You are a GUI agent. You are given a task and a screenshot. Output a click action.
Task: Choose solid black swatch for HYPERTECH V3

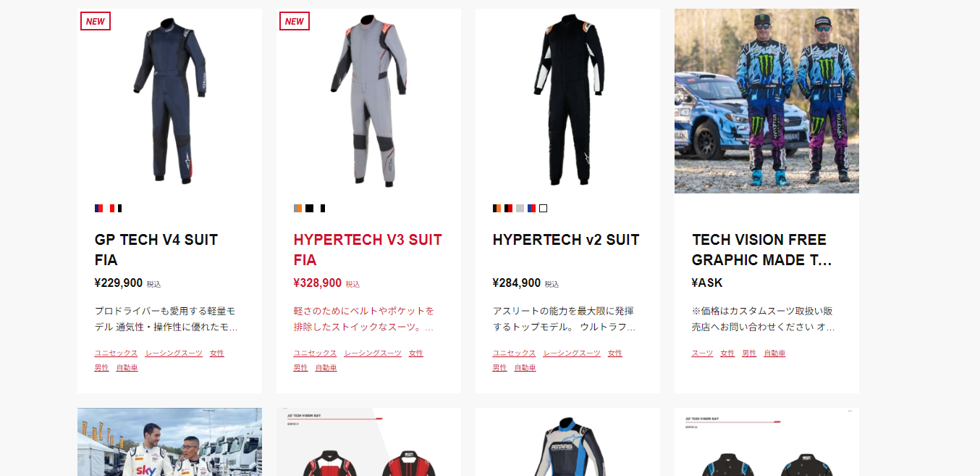309,209
